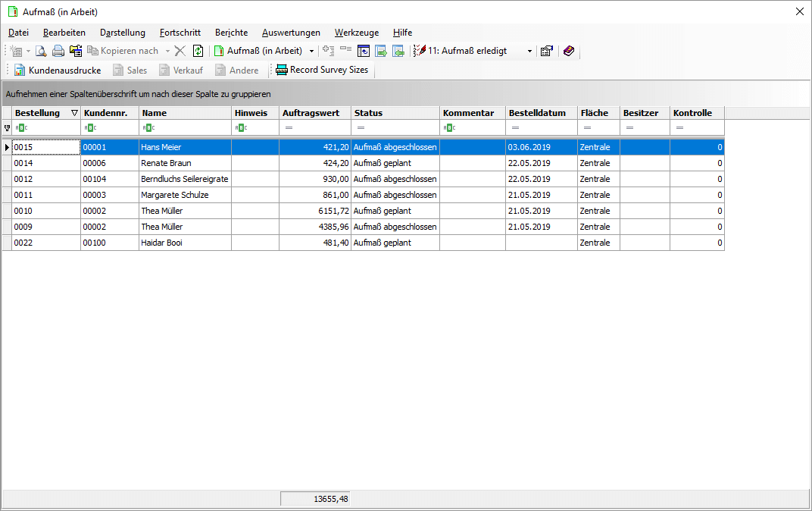The height and width of the screenshot is (511, 812).
Task: Click the purple help book icon
Action: (x=569, y=51)
